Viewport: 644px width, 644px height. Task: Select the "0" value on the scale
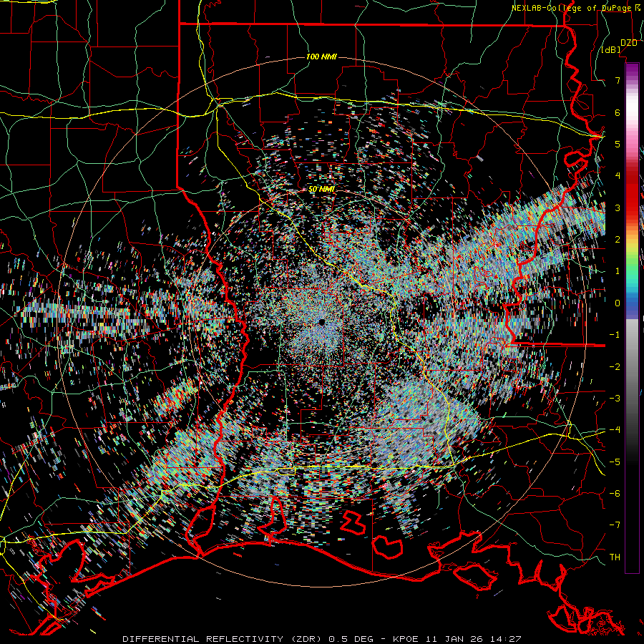[x=618, y=303]
